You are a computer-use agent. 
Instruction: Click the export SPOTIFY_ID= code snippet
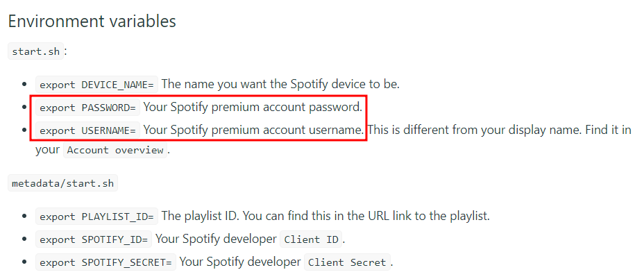pyautogui.click(x=94, y=239)
